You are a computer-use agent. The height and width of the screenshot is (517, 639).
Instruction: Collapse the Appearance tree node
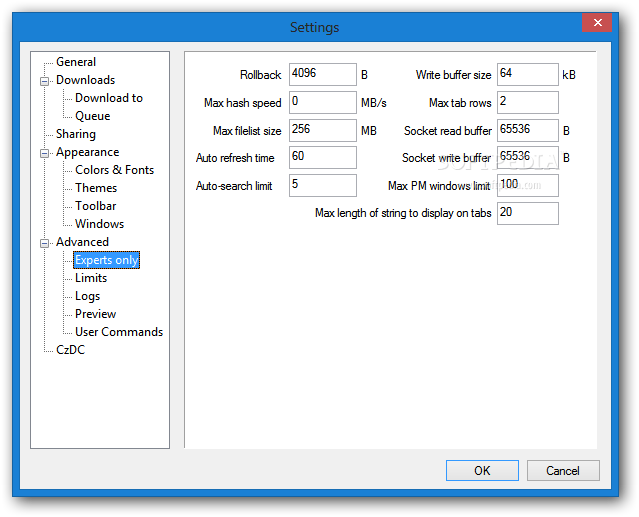pos(44,153)
